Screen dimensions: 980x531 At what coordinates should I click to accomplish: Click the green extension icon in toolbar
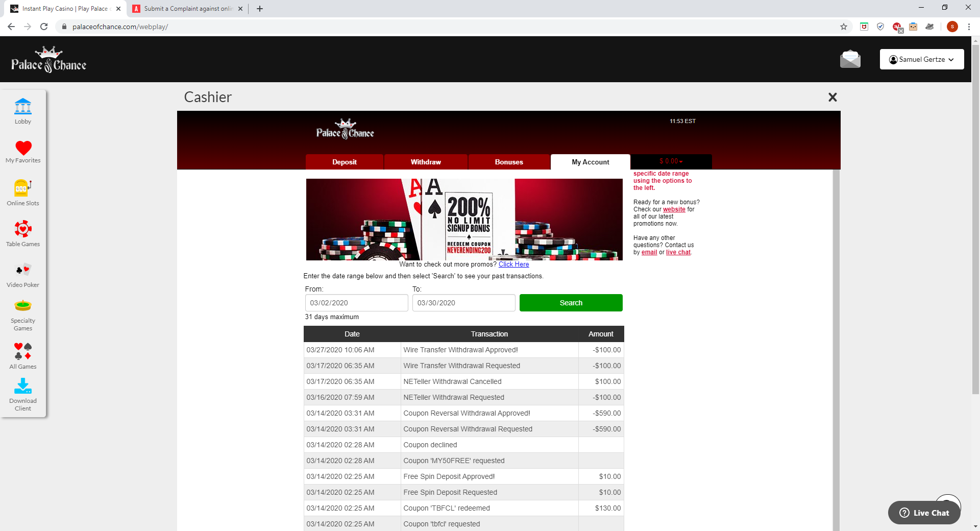coord(864,27)
